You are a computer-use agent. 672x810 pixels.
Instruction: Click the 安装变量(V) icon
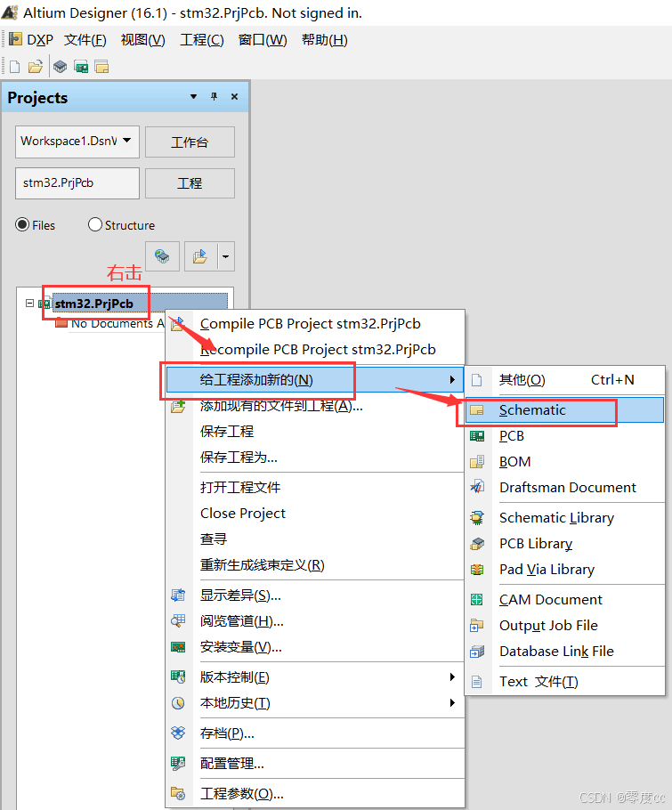coord(178,647)
